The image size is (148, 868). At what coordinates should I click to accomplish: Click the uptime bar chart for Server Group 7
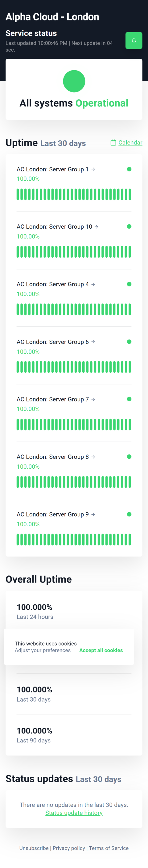(74, 424)
